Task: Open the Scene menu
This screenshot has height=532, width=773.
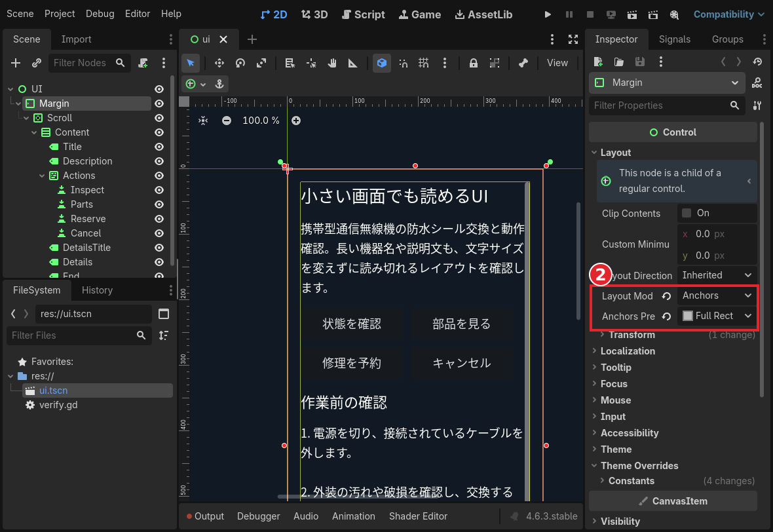Action: [x=20, y=14]
